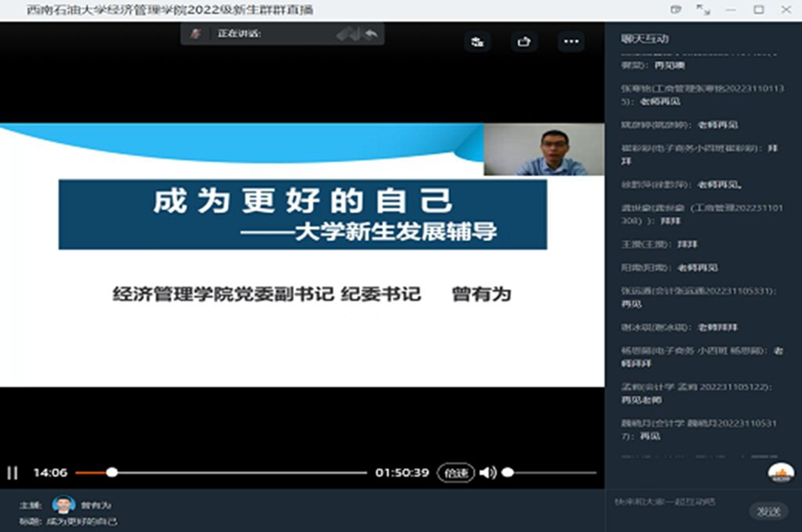Viewport: 802px width, 532px height.
Task: Click the like thumbs-up icon
Action: pos(525,42)
